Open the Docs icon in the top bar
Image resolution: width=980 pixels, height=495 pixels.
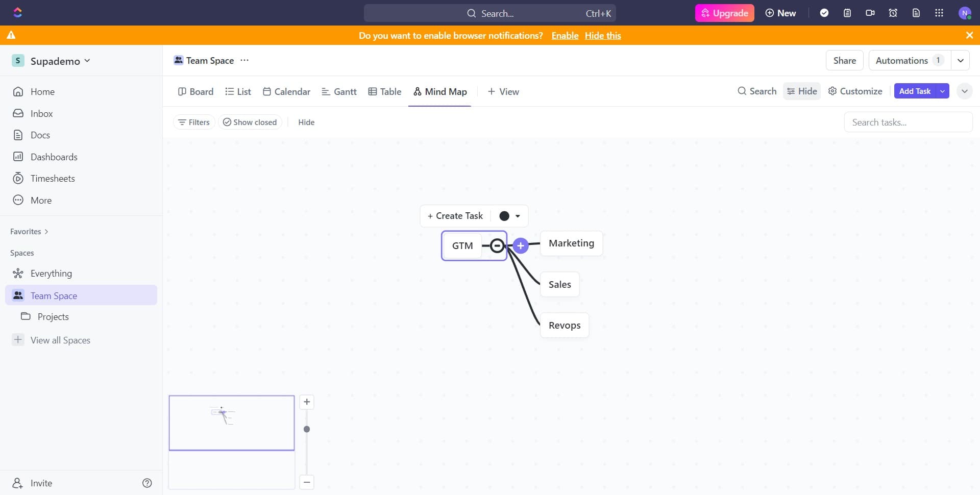click(x=916, y=13)
